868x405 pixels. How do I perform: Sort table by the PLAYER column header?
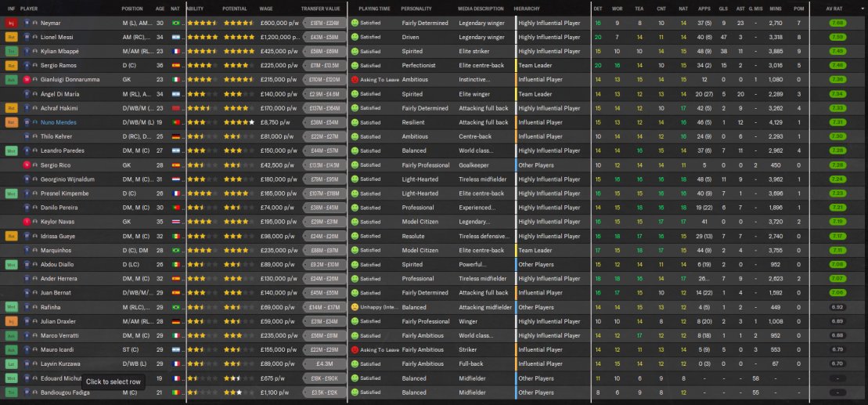[x=29, y=9]
